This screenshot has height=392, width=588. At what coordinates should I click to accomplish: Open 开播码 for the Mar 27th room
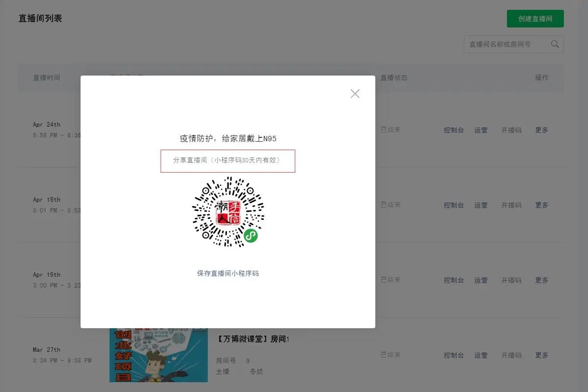(x=511, y=355)
